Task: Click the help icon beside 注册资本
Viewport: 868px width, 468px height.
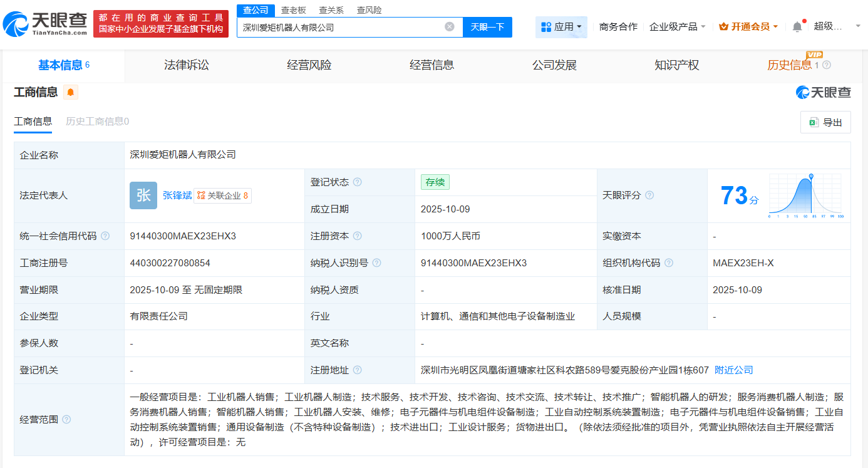Action: 358,236
